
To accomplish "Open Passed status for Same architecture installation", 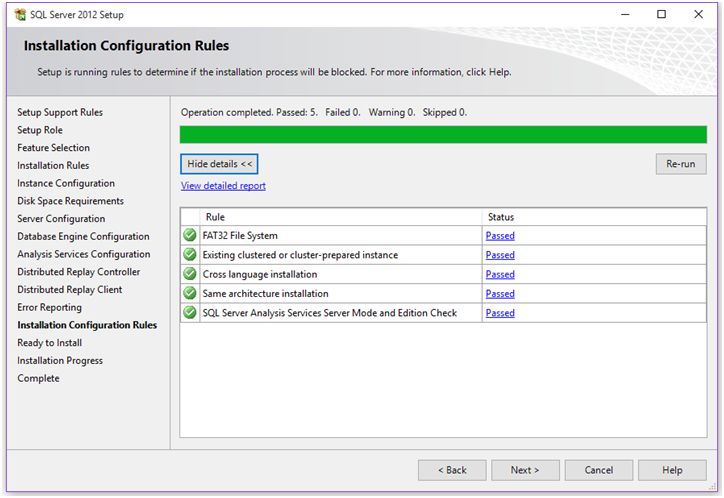I will click(500, 294).
